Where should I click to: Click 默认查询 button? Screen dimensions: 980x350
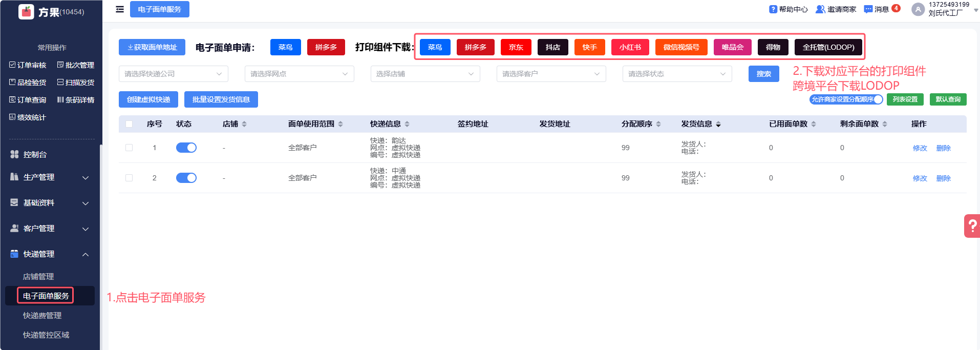point(948,99)
